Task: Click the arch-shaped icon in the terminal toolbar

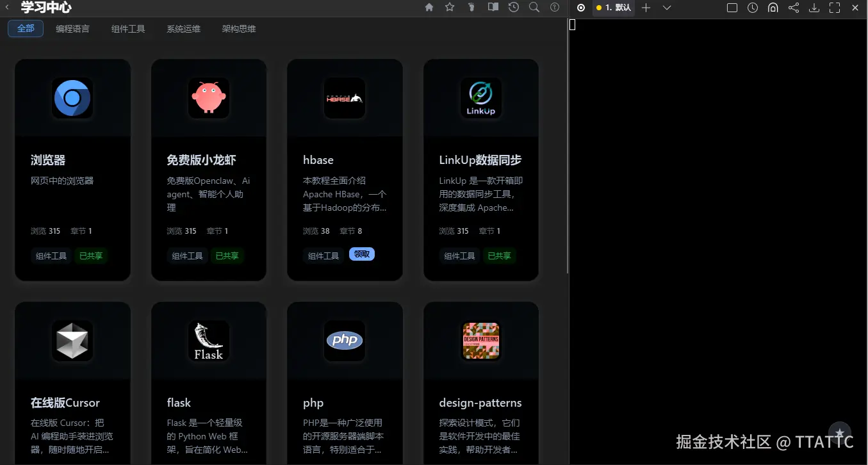Action: click(x=773, y=8)
